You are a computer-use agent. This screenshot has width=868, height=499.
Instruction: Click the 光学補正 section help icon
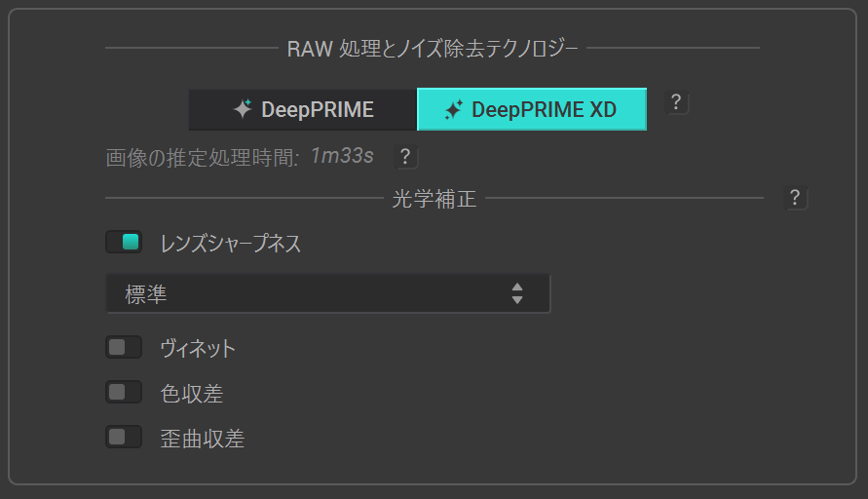(x=795, y=199)
